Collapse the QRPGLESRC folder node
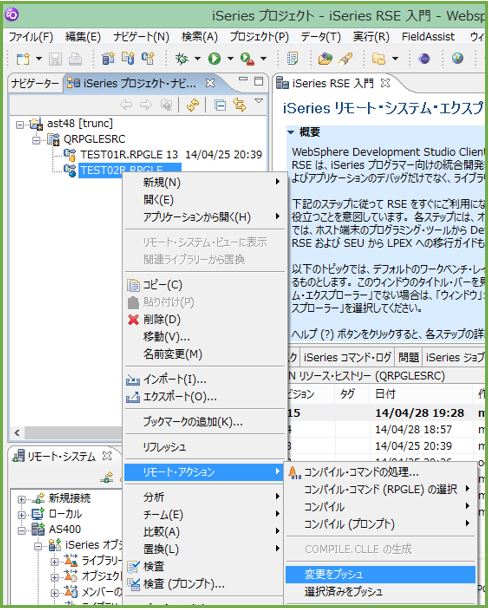489x610 pixels. [37, 140]
